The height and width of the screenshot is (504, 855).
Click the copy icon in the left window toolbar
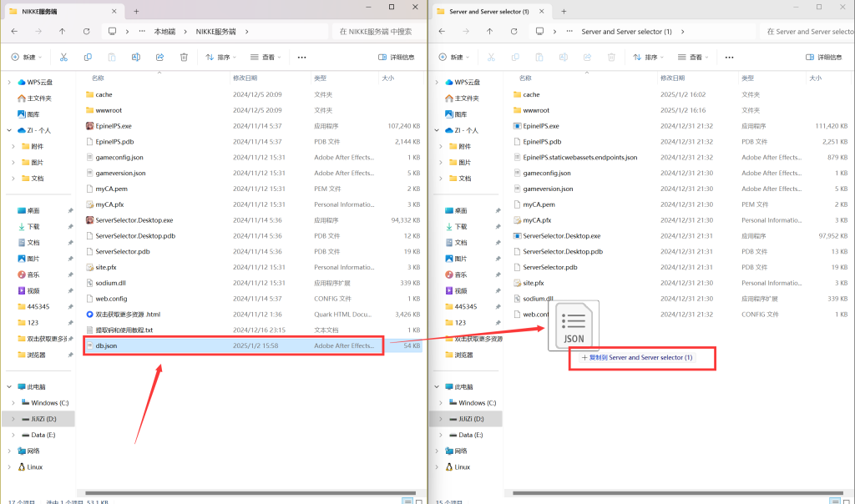[87, 57]
